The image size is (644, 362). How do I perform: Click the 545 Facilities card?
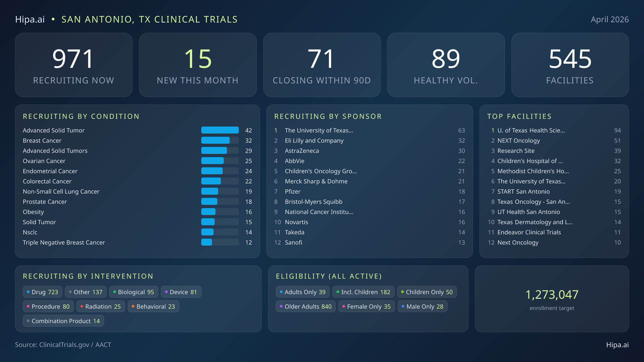[570, 65]
